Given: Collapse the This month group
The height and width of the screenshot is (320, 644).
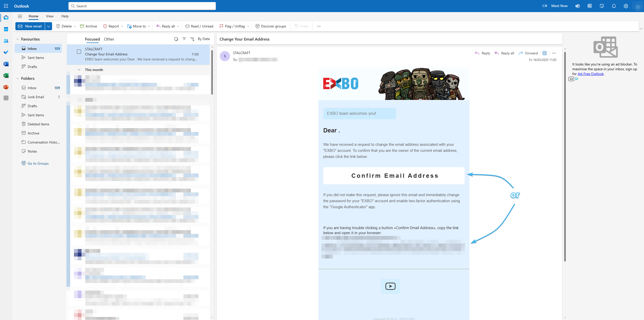Looking at the screenshot, I should click(x=79, y=70).
